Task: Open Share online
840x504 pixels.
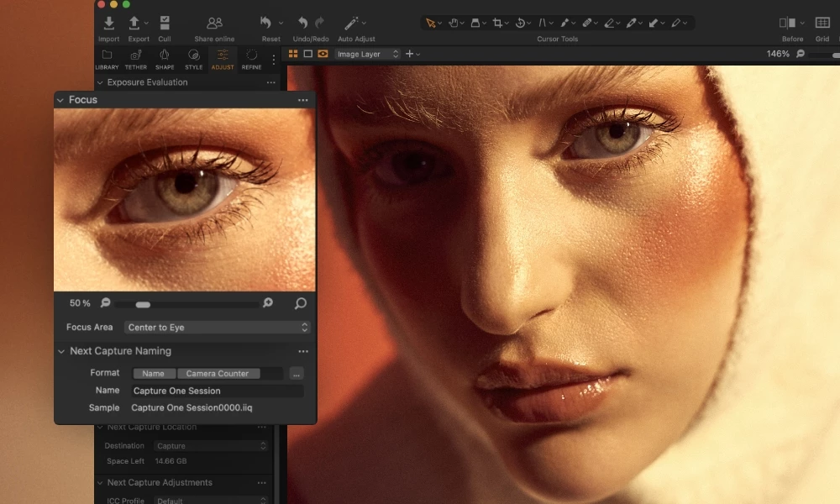Action: [214, 23]
